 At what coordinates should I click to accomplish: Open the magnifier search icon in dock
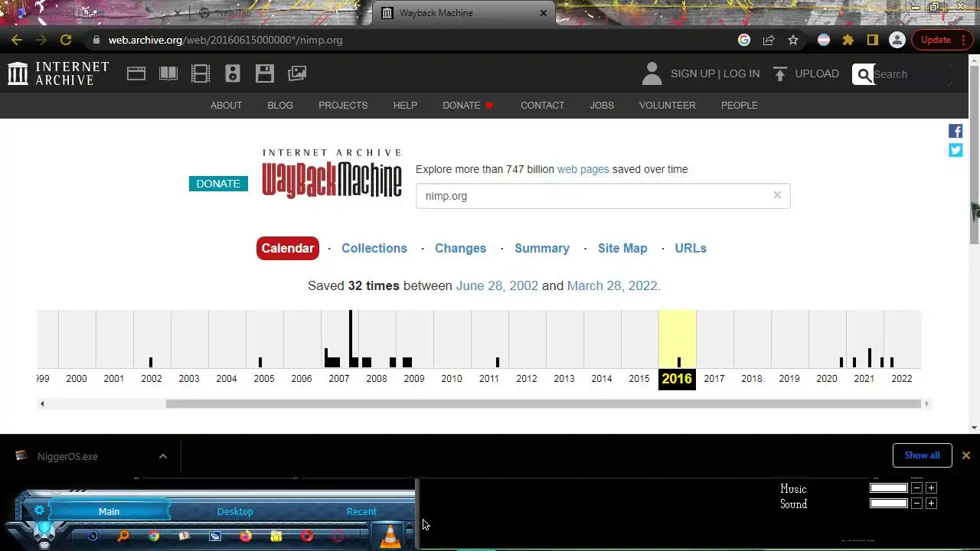pos(123,536)
